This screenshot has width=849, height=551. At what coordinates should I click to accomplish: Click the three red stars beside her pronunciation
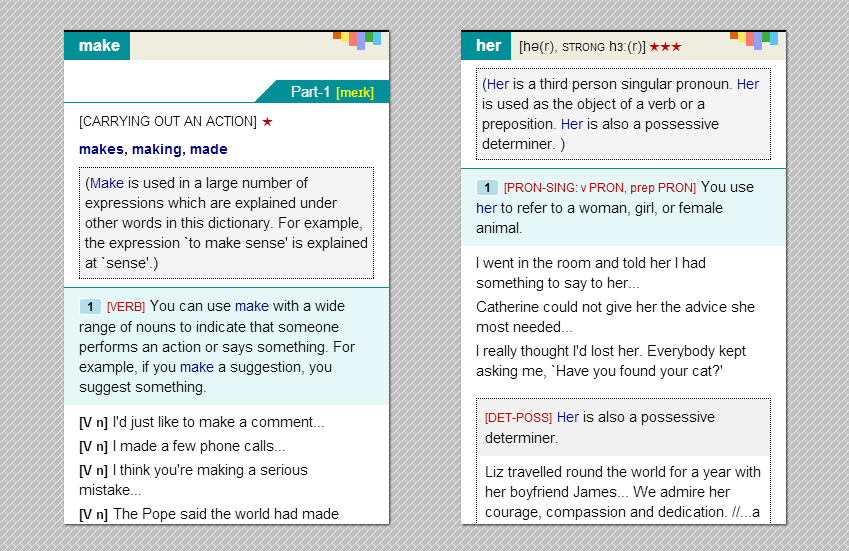pos(665,47)
